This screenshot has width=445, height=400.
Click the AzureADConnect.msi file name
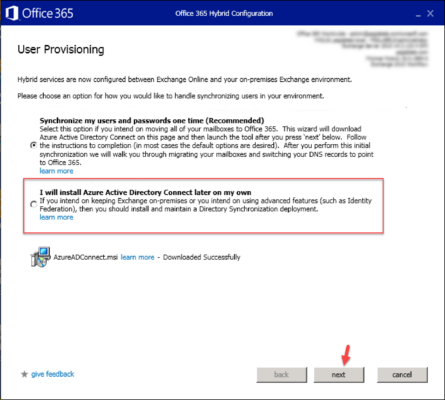coord(86,257)
